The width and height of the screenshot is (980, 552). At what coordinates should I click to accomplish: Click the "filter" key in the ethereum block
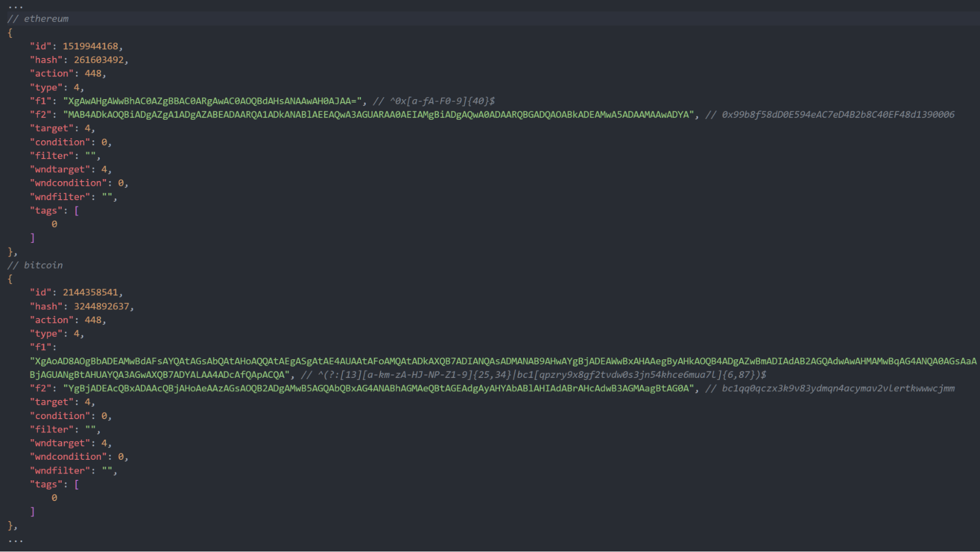[x=51, y=156]
